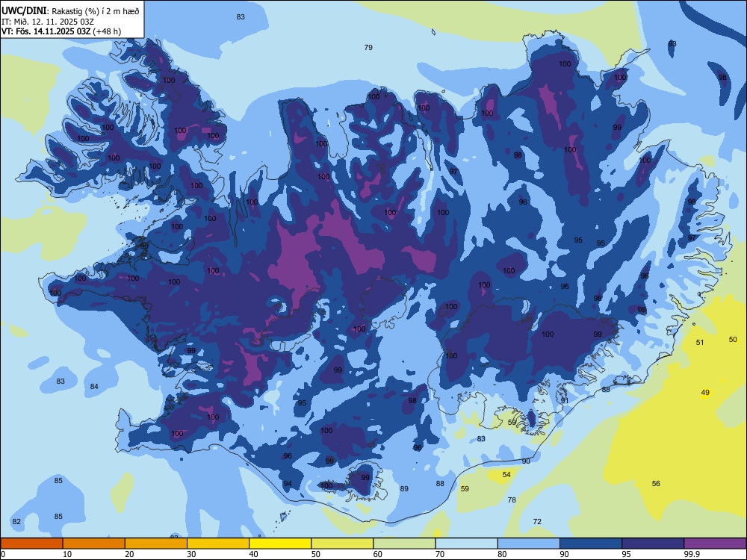The image size is (747, 560).
Task: Click the '72' value near the bottom edge
Action: click(537, 521)
